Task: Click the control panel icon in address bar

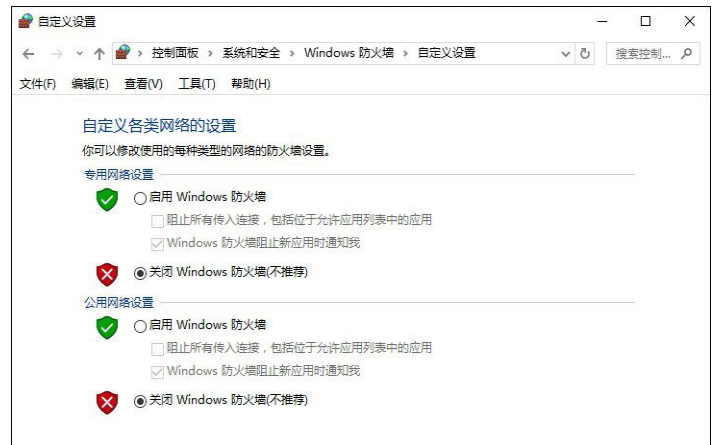Action: 123,52
